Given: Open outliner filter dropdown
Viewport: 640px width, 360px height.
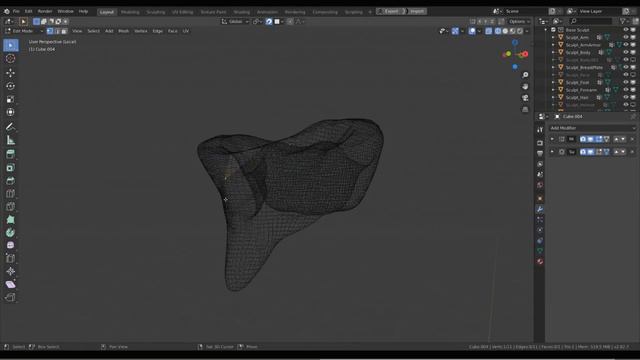Looking at the screenshot, I should [623, 21].
